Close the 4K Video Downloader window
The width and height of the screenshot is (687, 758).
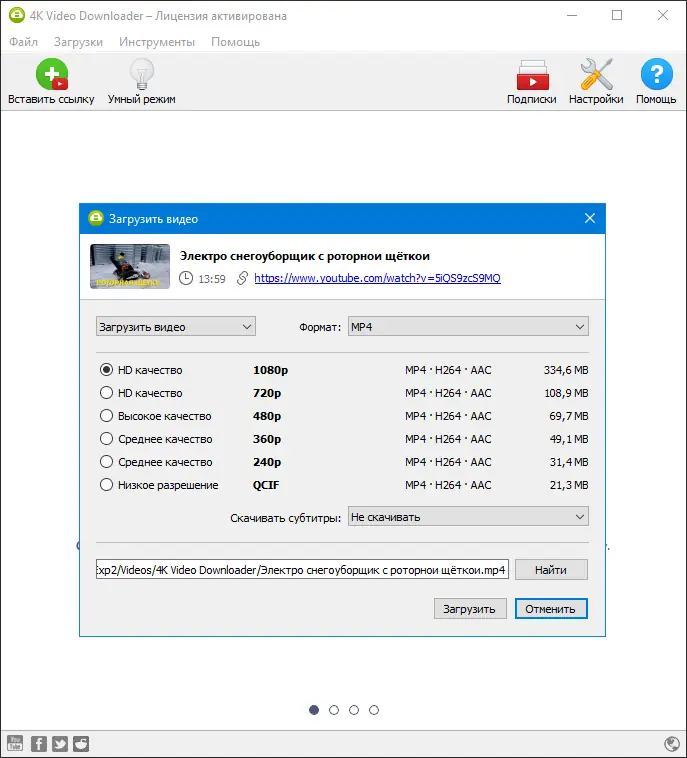tap(663, 15)
